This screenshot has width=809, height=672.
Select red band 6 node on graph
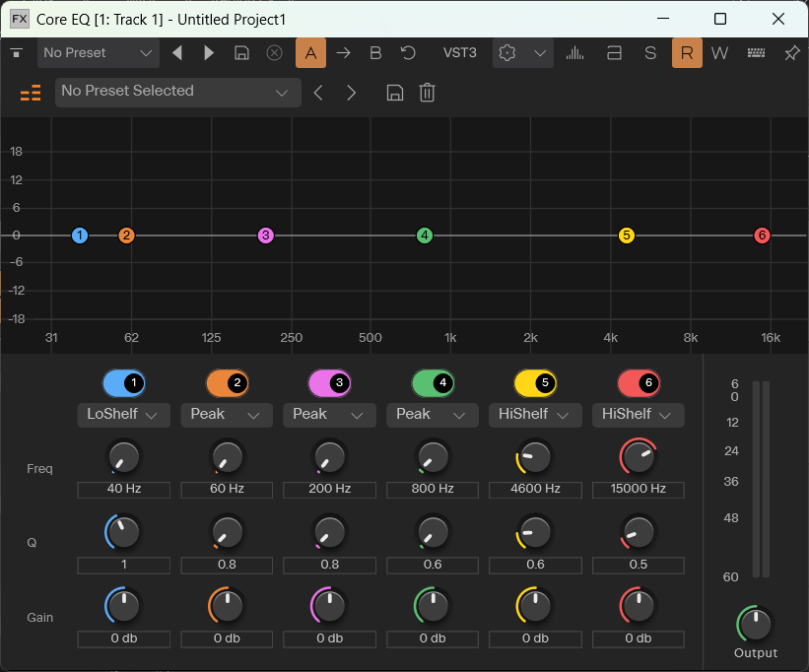point(762,235)
